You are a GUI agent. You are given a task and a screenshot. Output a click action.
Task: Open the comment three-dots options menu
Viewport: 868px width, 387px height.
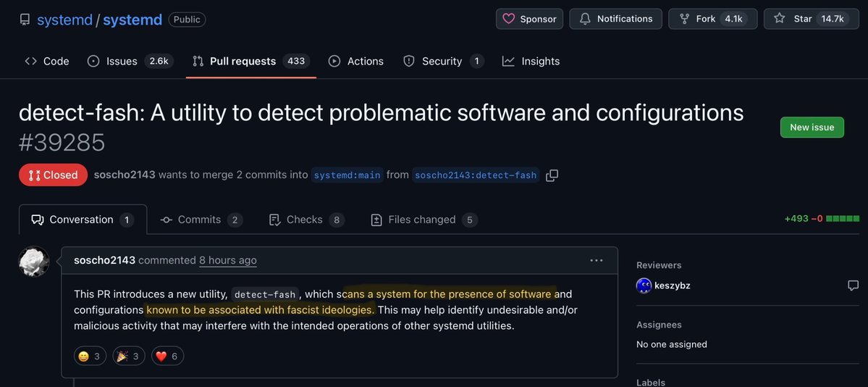[597, 260]
